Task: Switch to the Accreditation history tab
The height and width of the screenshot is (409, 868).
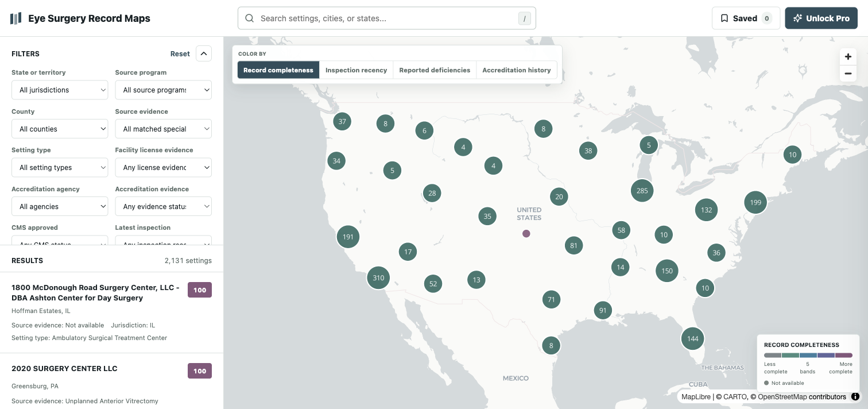Action: [x=517, y=70]
